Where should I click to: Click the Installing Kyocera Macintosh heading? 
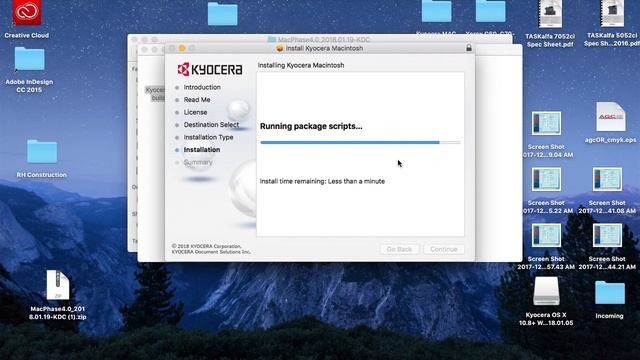click(301, 65)
